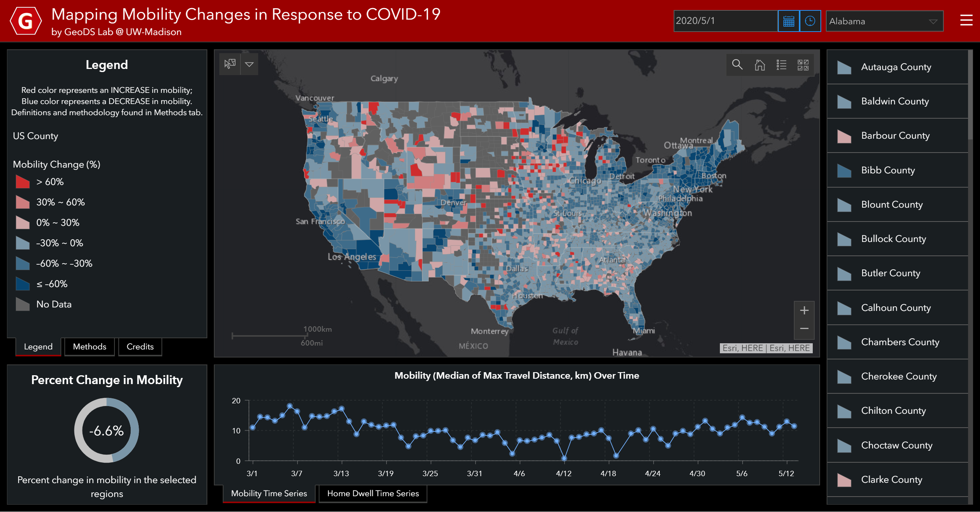
Task: Select Barbour County in the list
Action: (x=898, y=136)
